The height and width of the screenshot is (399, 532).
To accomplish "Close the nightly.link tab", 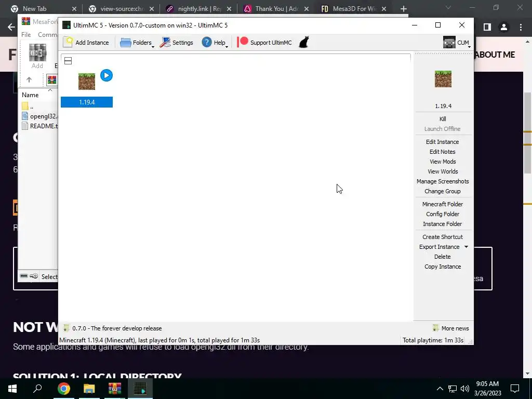I will tap(229, 9).
